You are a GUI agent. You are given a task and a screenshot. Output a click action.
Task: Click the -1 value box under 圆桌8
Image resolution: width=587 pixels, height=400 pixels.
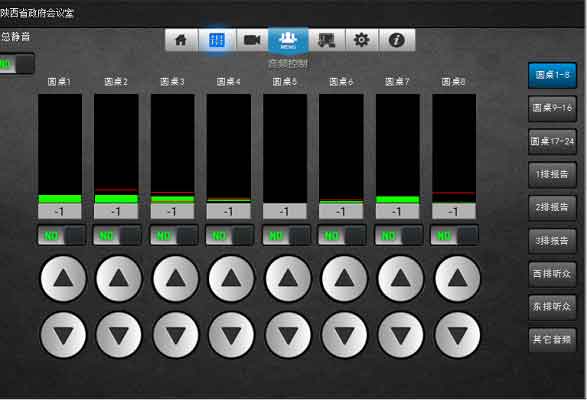tap(454, 212)
